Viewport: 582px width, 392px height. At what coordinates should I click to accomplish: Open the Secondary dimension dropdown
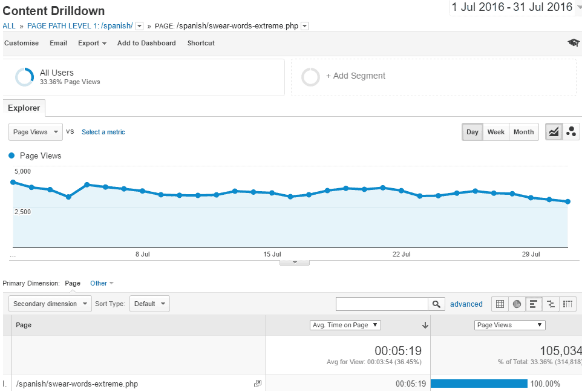(x=50, y=304)
